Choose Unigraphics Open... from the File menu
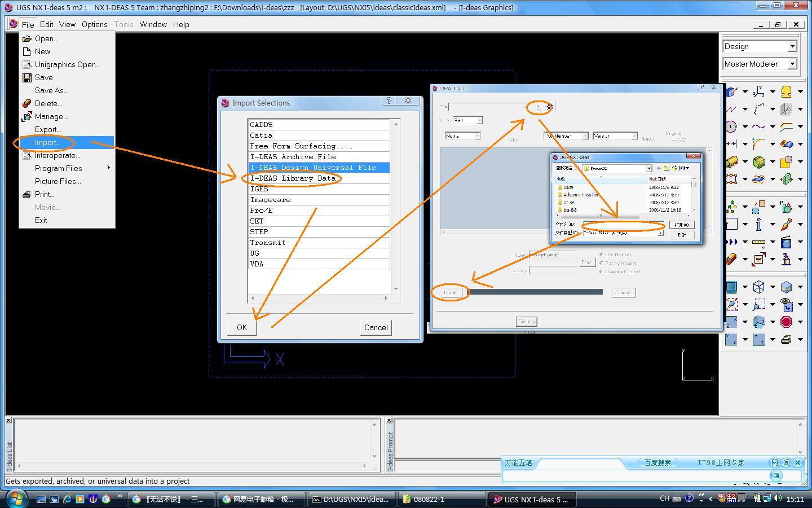812x508 pixels. (67, 64)
